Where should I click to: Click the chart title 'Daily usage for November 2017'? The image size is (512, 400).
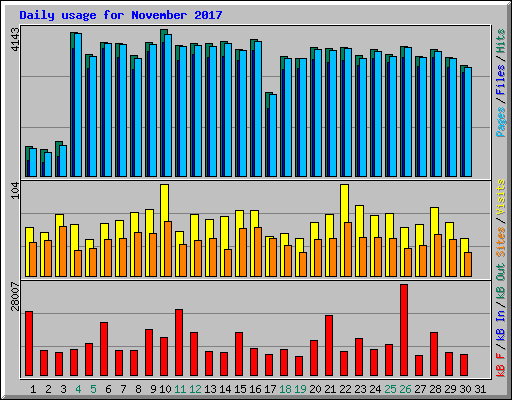(121, 15)
